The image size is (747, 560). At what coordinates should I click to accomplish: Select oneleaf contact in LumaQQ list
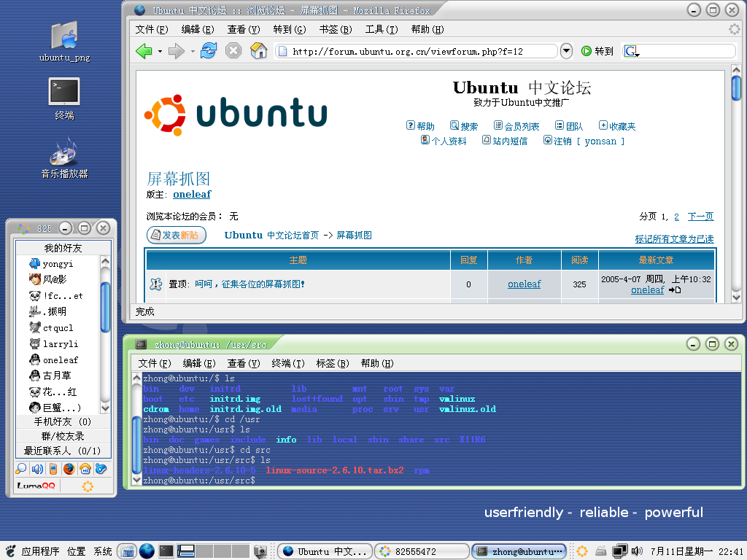click(60, 360)
